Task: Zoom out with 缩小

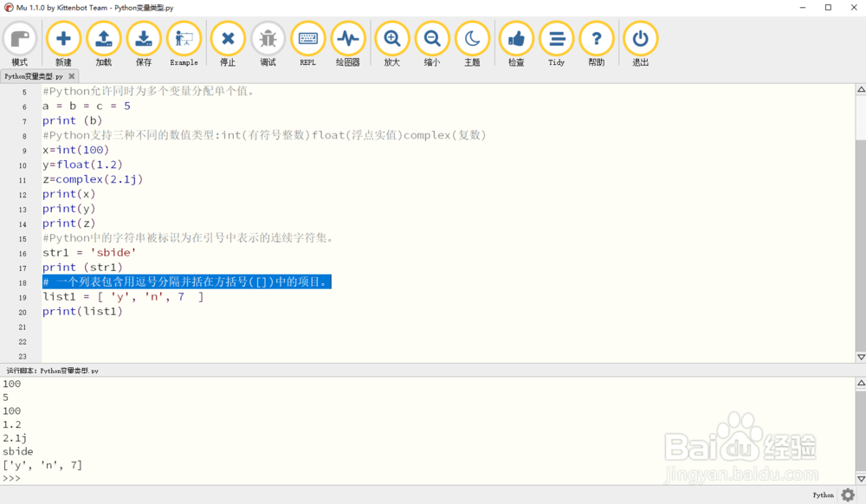Action: click(432, 44)
